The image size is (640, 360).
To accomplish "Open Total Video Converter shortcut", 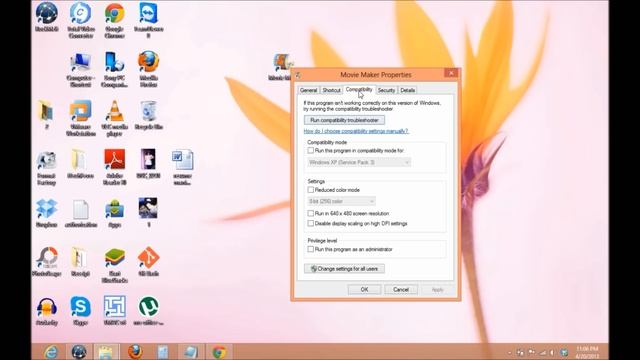I will click(x=80, y=20).
